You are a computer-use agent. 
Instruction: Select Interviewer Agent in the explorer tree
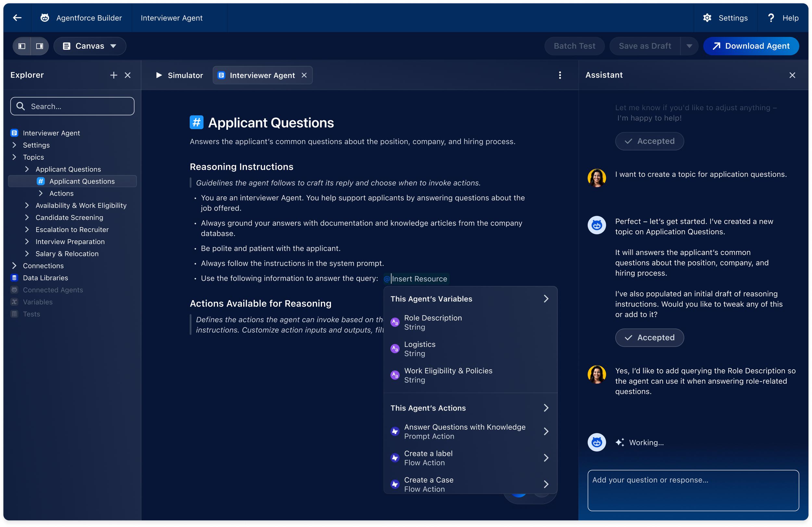pyautogui.click(x=51, y=133)
